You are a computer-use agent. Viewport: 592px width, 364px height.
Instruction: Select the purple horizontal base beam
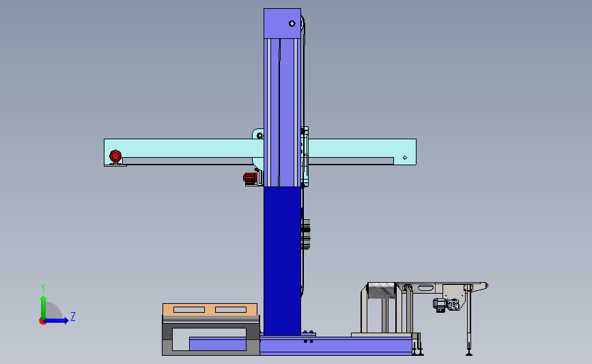click(x=336, y=346)
